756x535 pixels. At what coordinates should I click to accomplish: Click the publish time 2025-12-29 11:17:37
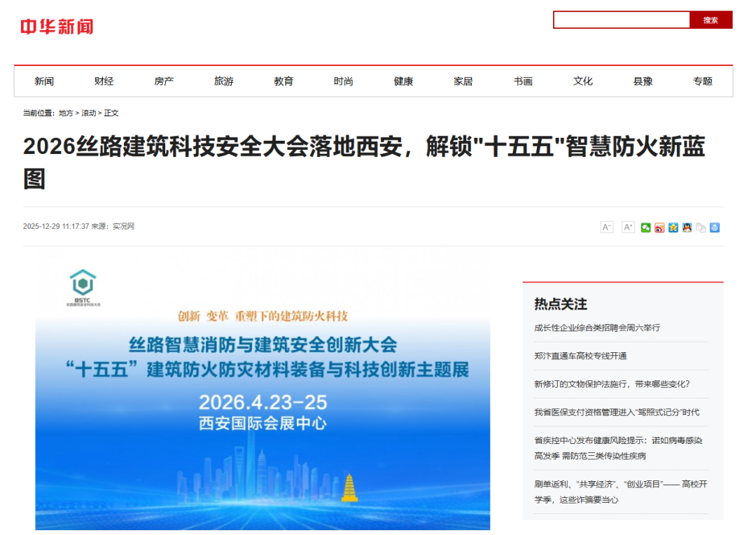tap(56, 226)
